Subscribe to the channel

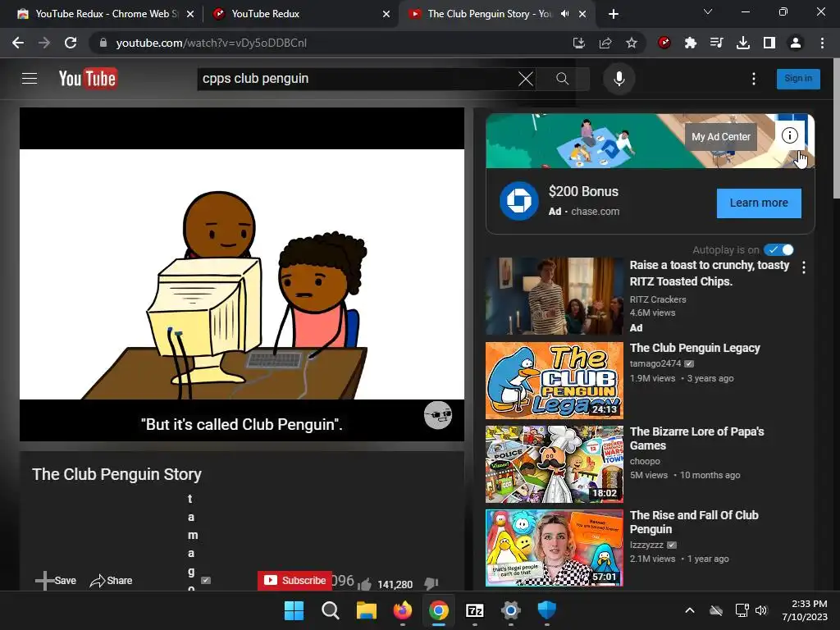click(x=294, y=580)
